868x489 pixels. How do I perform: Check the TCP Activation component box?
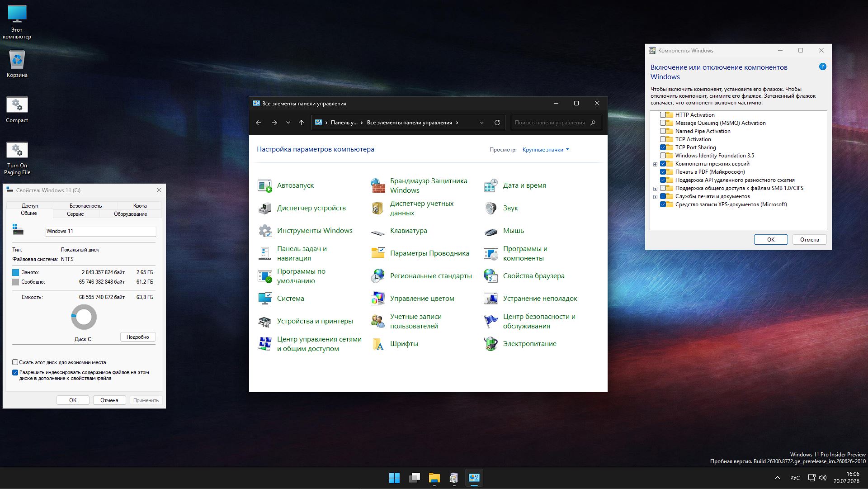coord(663,139)
